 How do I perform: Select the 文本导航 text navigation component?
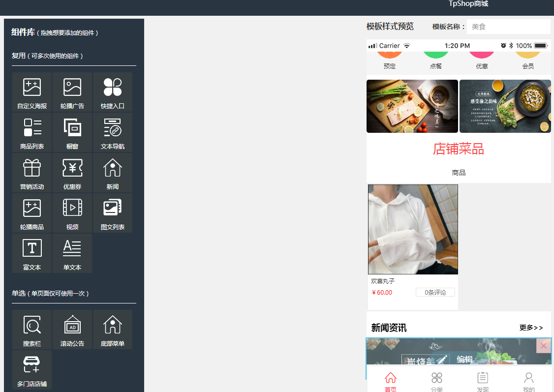pos(113,132)
